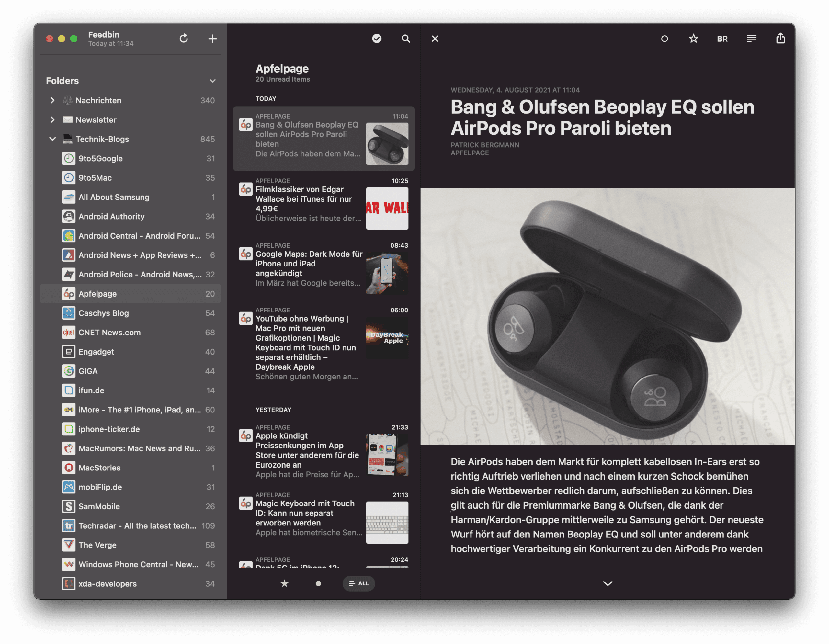
Task: Click the Apfelpage unread count 20
Action: pyautogui.click(x=210, y=294)
